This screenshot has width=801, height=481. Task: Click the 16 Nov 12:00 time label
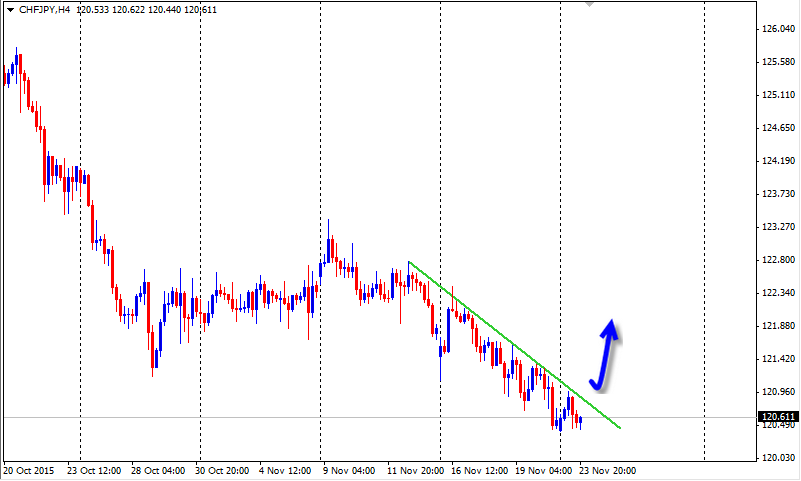tap(479, 470)
